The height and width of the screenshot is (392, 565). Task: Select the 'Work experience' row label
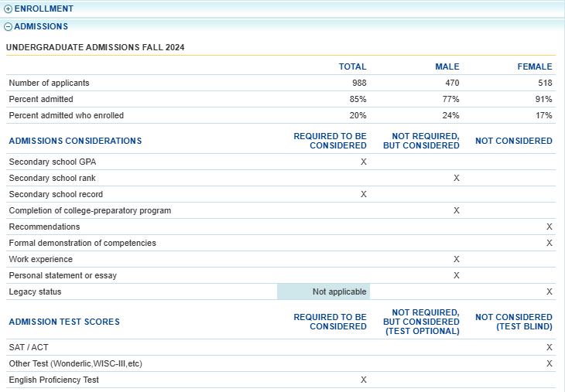(41, 259)
